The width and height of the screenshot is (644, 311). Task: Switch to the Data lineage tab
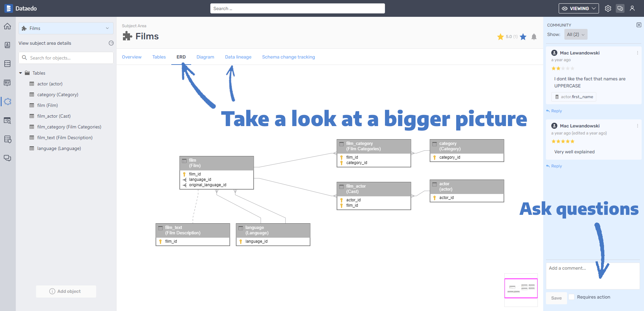tap(238, 57)
